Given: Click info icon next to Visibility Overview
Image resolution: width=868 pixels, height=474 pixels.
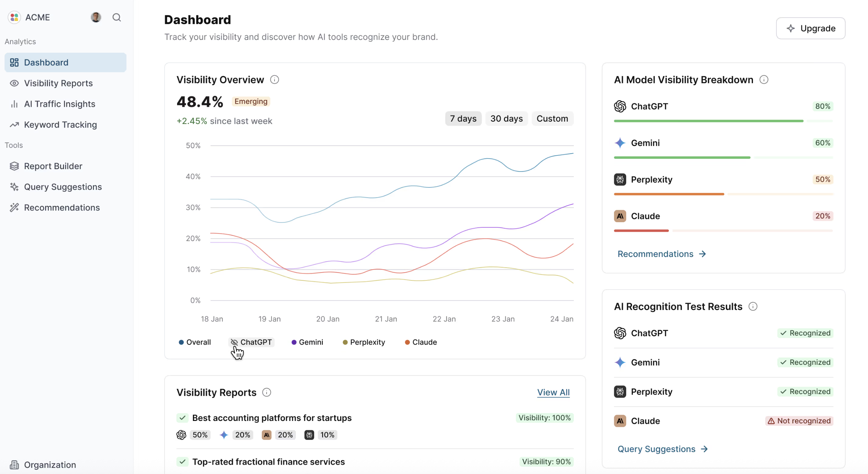Looking at the screenshot, I should pyautogui.click(x=275, y=80).
